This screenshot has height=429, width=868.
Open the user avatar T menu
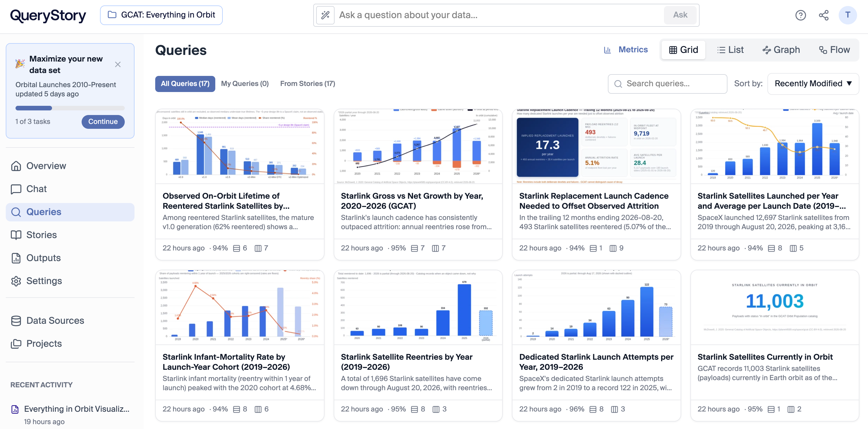click(847, 15)
